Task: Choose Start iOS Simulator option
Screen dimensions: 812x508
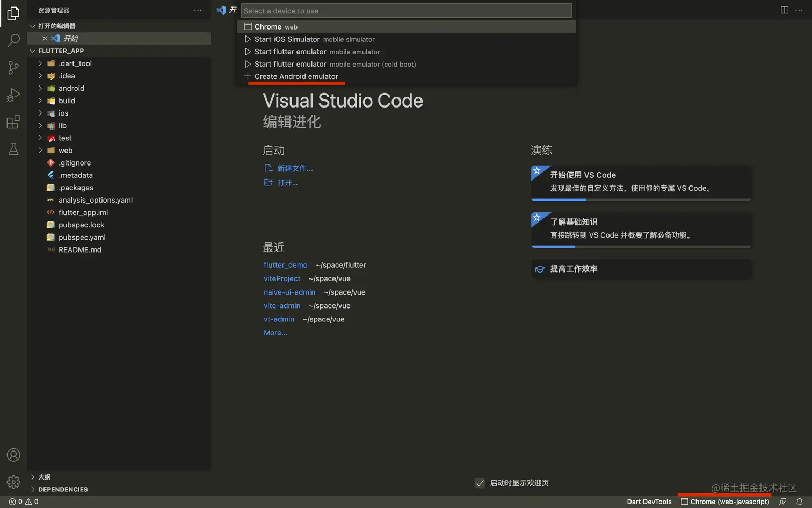Action: [407, 39]
